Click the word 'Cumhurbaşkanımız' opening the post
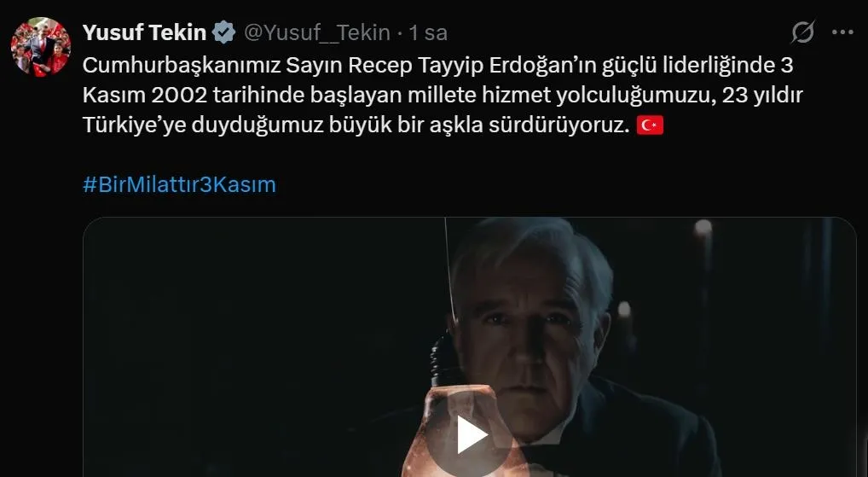 coord(182,66)
